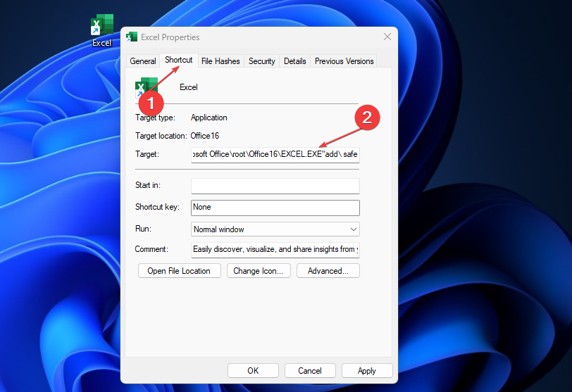The width and height of the screenshot is (572, 392).
Task: Select the Shortcut tab
Action: (178, 60)
